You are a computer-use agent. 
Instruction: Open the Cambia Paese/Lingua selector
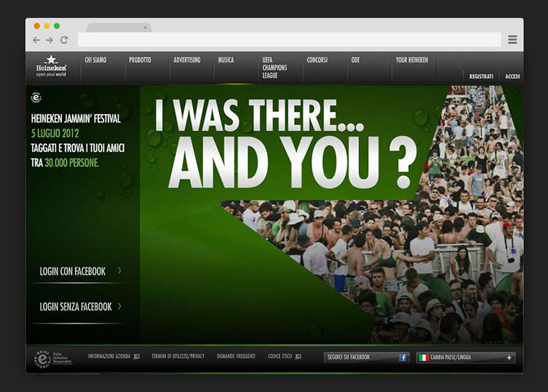coord(466,357)
